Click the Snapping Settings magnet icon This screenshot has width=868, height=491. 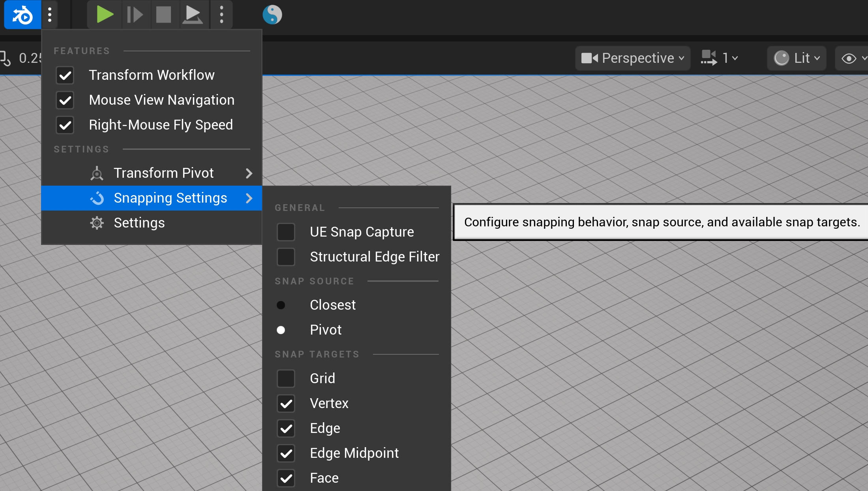[x=97, y=198]
